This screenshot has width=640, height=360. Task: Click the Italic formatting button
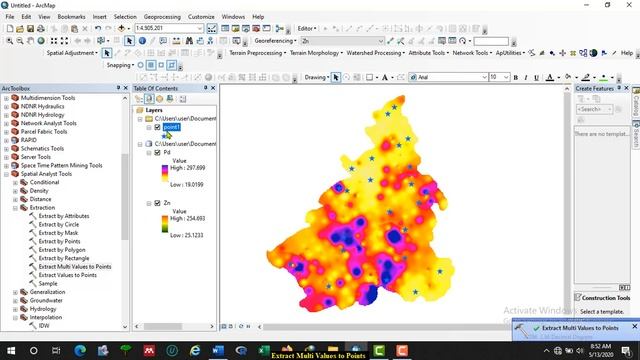(526, 78)
